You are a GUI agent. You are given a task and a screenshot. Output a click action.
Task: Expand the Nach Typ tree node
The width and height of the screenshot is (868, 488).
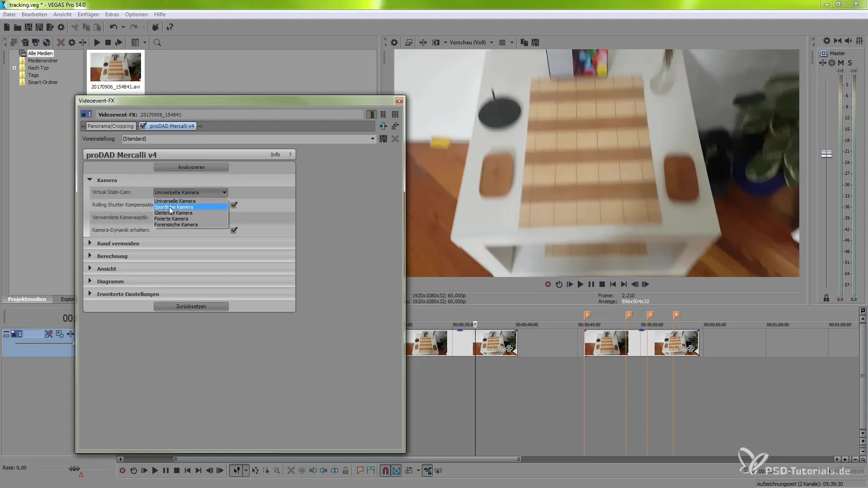14,68
